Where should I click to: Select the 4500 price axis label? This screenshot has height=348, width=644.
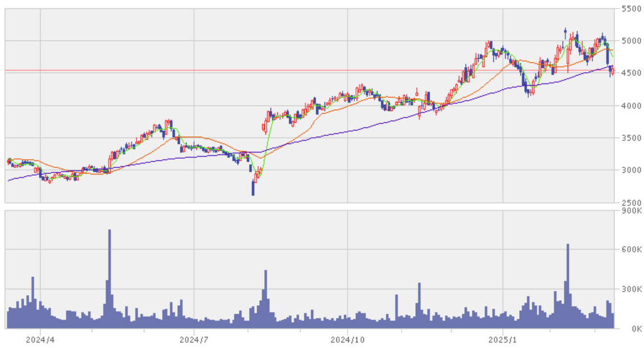631,73
